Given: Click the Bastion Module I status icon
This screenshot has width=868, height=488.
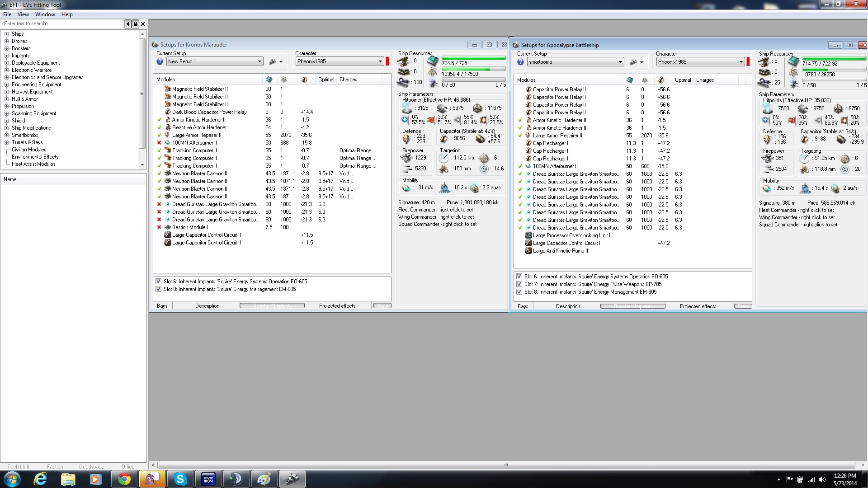Looking at the screenshot, I should pyautogui.click(x=159, y=227).
